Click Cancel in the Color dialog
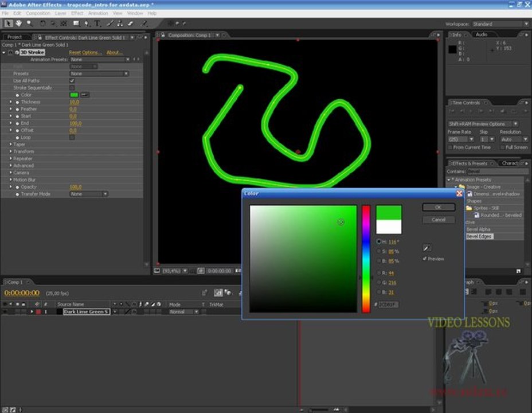Screen dimensions: 532x413 coord(439,220)
